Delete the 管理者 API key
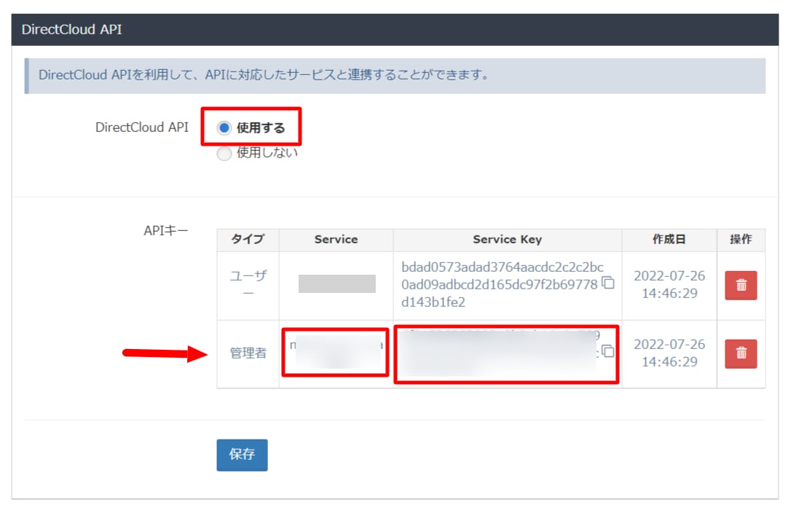812x513 pixels. 741,353
